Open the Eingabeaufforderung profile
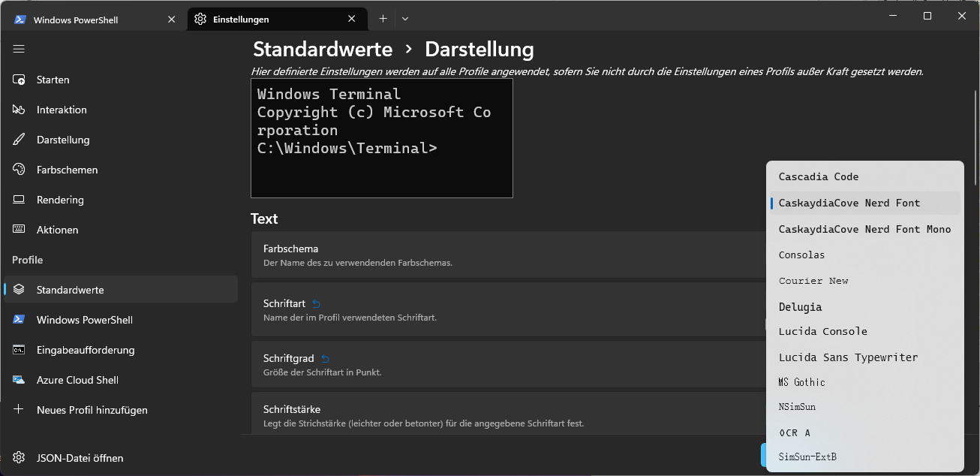This screenshot has width=980, height=476. pyautogui.click(x=86, y=350)
